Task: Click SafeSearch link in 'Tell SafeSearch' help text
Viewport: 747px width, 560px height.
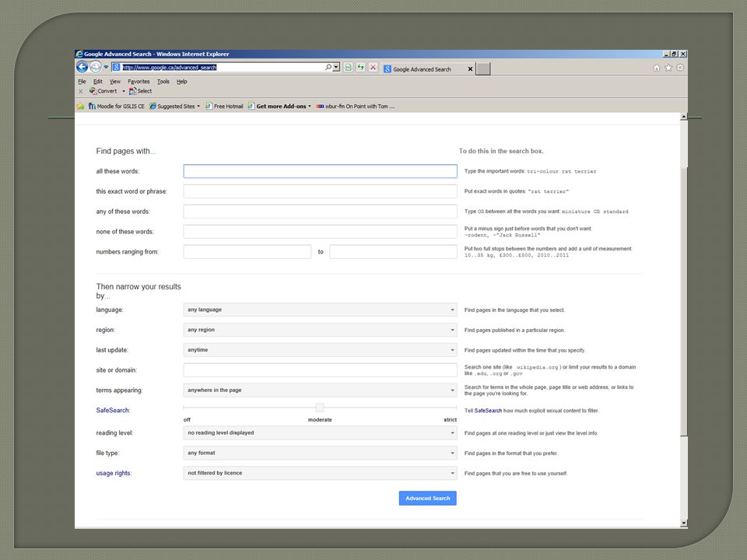Action: tap(488, 411)
